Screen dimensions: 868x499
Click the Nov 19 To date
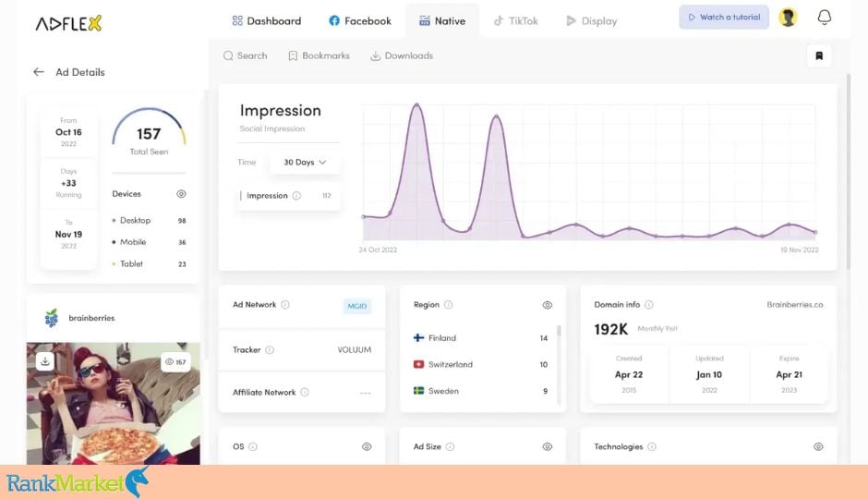pyautogui.click(x=68, y=235)
